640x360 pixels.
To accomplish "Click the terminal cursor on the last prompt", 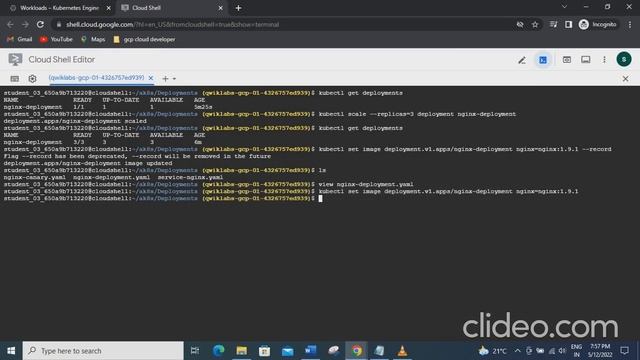I will click(320, 198).
